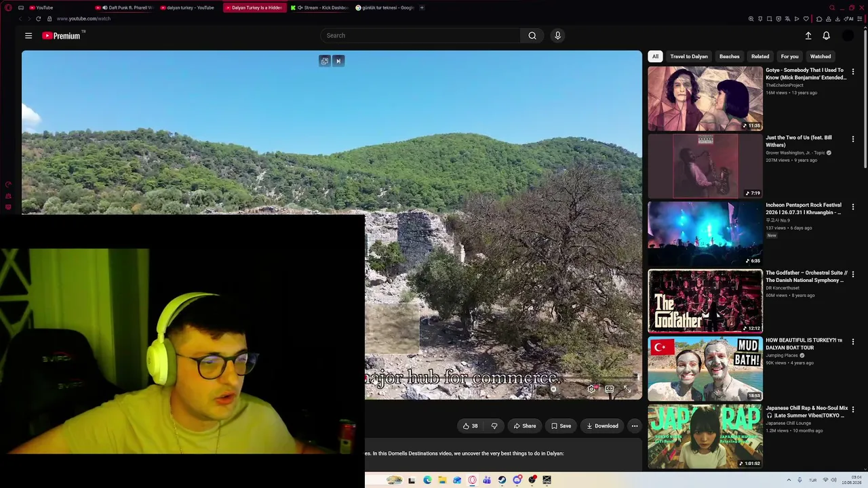Open YouTube notifications bell
This screenshot has height=488, width=868.
(x=826, y=36)
